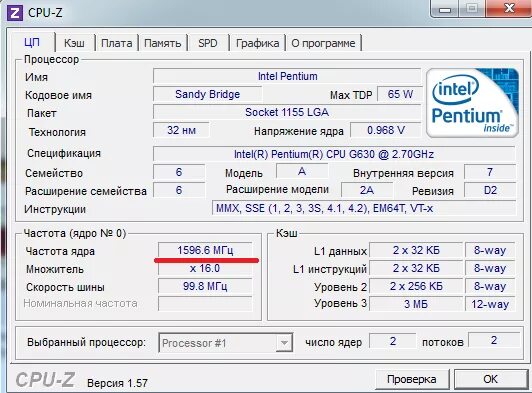Select the Socket 1155 LGA value
Image resolution: width=532 pixels, height=393 pixels.
tap(287, 112)
